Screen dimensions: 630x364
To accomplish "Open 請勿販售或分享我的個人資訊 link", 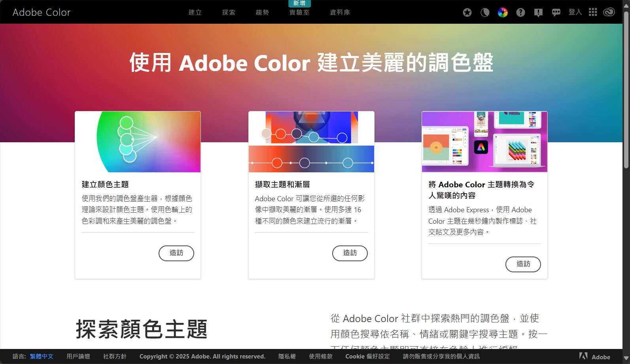I will (441, 356).
